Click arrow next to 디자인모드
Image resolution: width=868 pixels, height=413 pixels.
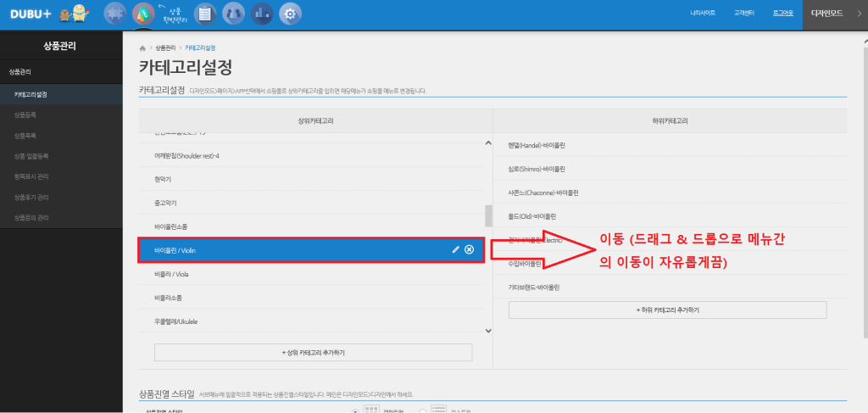tap(858, 14)
